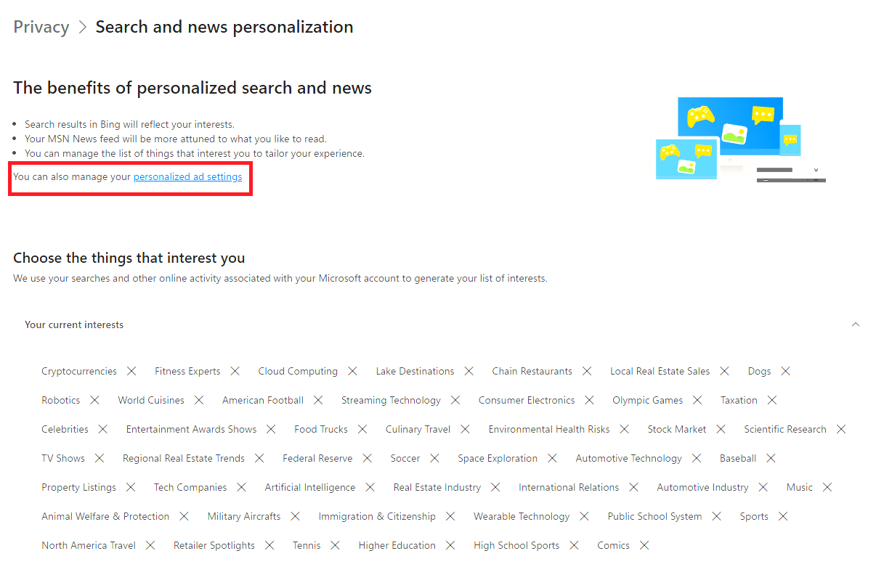The width and height of the screenshot is (884, 588).
Task: Click X next to Dogs
Action: [x=785, y=371]
